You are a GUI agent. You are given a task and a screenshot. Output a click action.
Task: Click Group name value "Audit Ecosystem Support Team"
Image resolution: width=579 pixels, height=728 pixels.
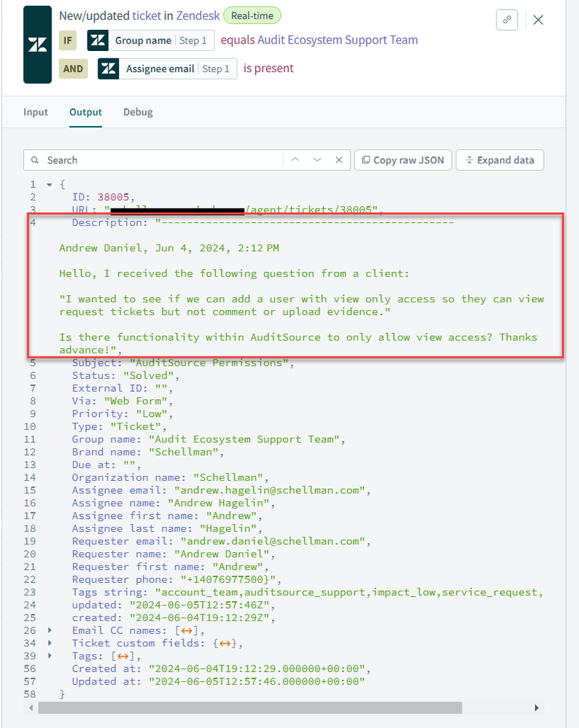click(x=244, y=439)
